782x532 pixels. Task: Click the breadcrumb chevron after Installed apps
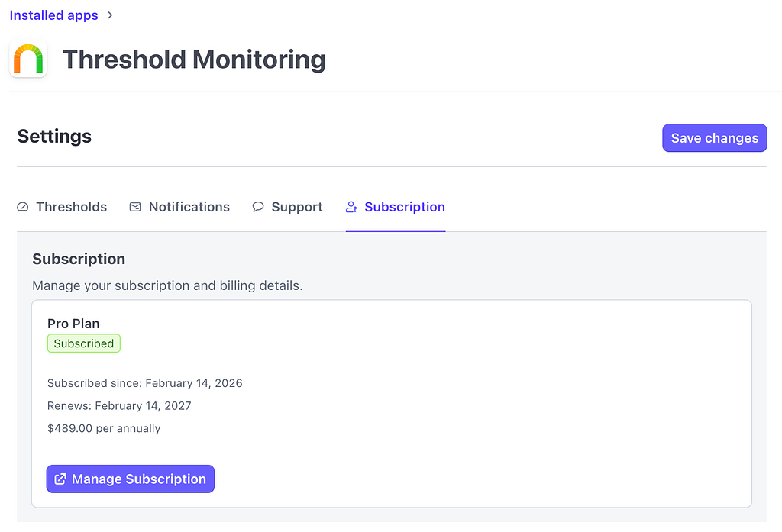tap(110, 15)
